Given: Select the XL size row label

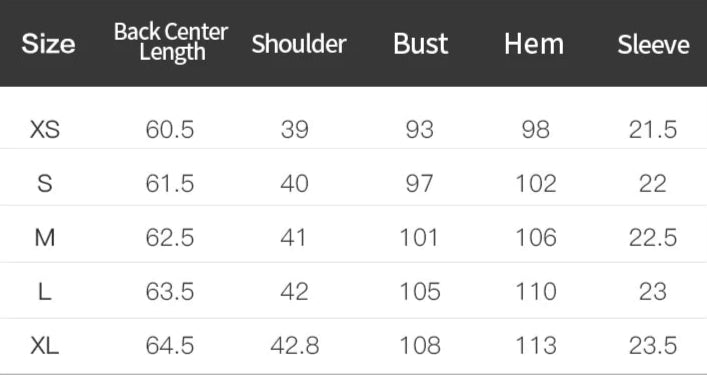Looking at the screenshot, I should pyautogui.click(x=45, y=346).
